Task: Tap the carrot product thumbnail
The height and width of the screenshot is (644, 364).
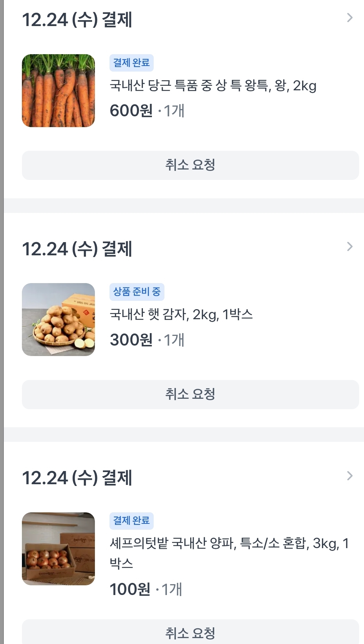Action: click(x=58, y=91)
